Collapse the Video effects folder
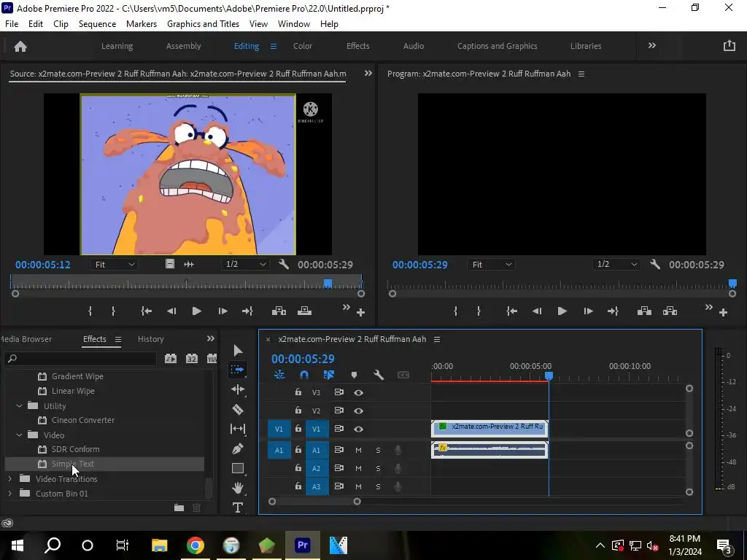The width and height of the screenshot is (747, 560). click(x=19, y=435)
